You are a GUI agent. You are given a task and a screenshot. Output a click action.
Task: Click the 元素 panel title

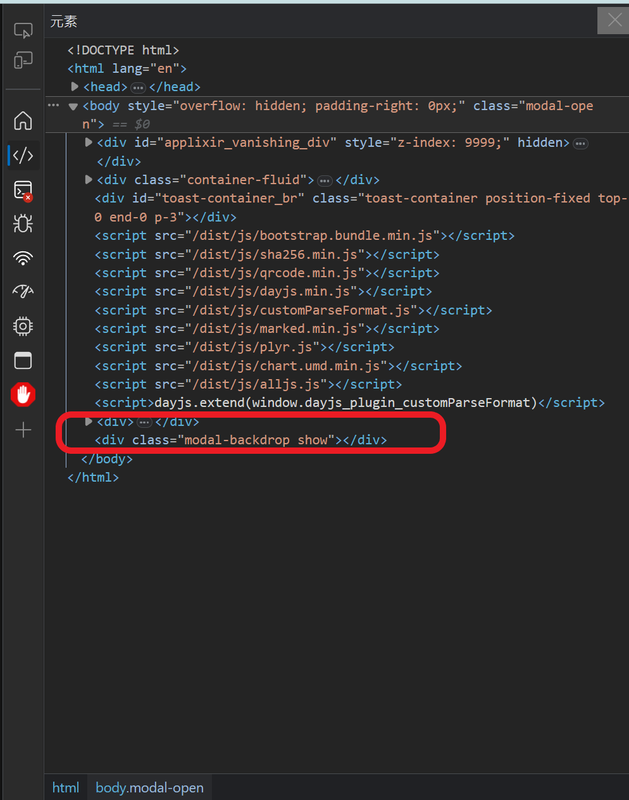(x=64, y=22)
